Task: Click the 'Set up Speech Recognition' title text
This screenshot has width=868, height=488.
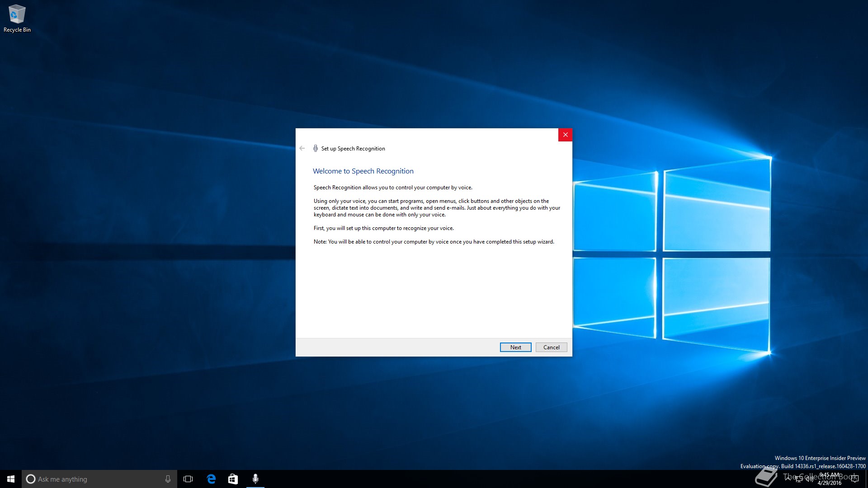Action: point(353,149)
